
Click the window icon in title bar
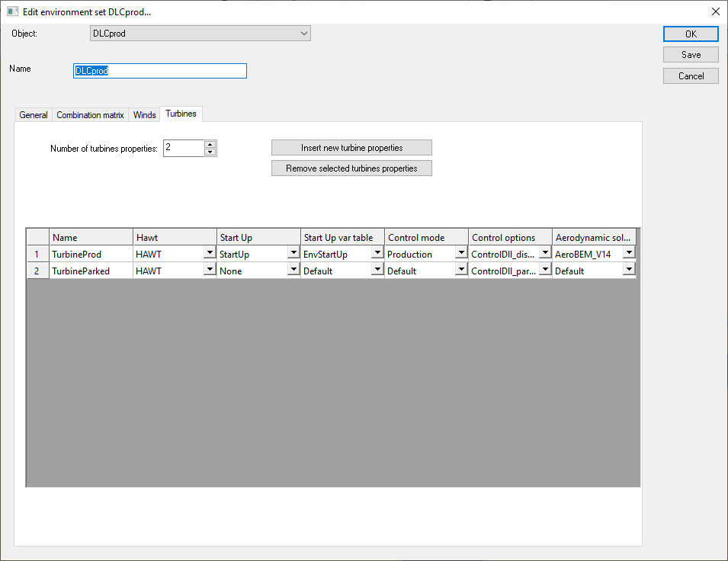[12, 12]
